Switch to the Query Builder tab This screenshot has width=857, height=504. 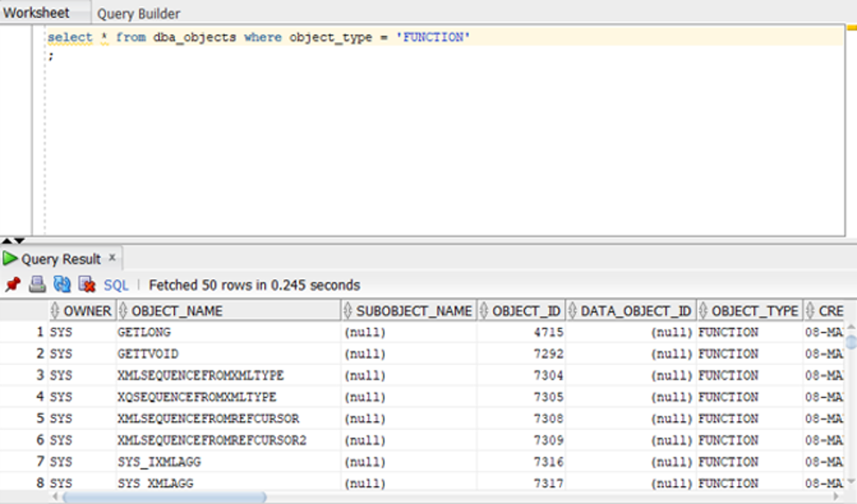click(138, 13)
